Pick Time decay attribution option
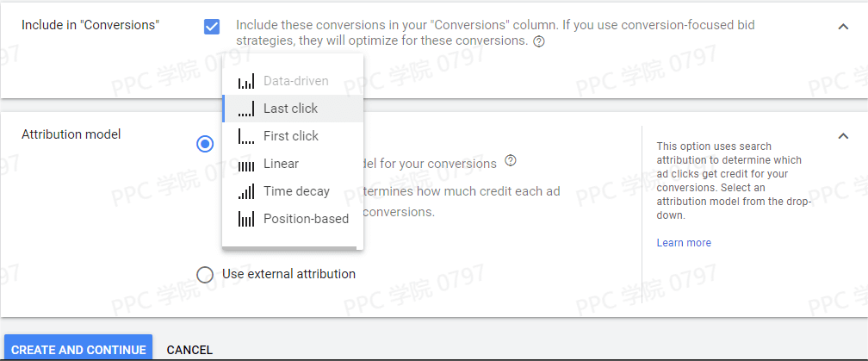Viewport: 868px width, 361px height. click(296, 191)
